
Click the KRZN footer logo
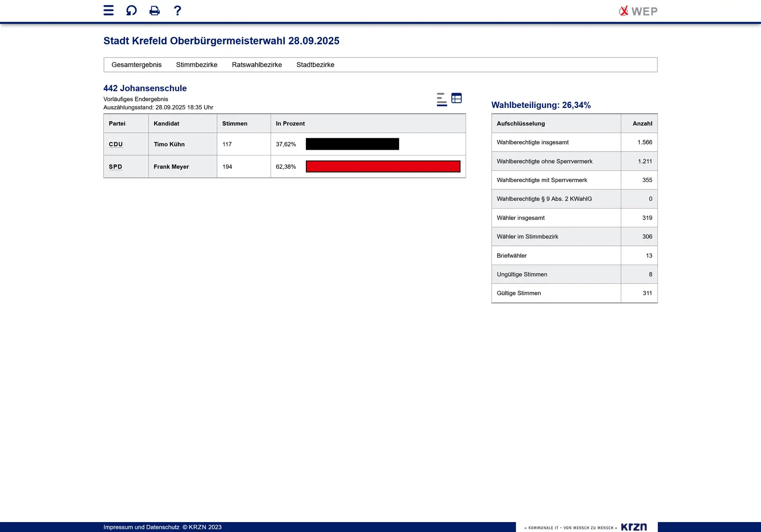pos(634,527)
